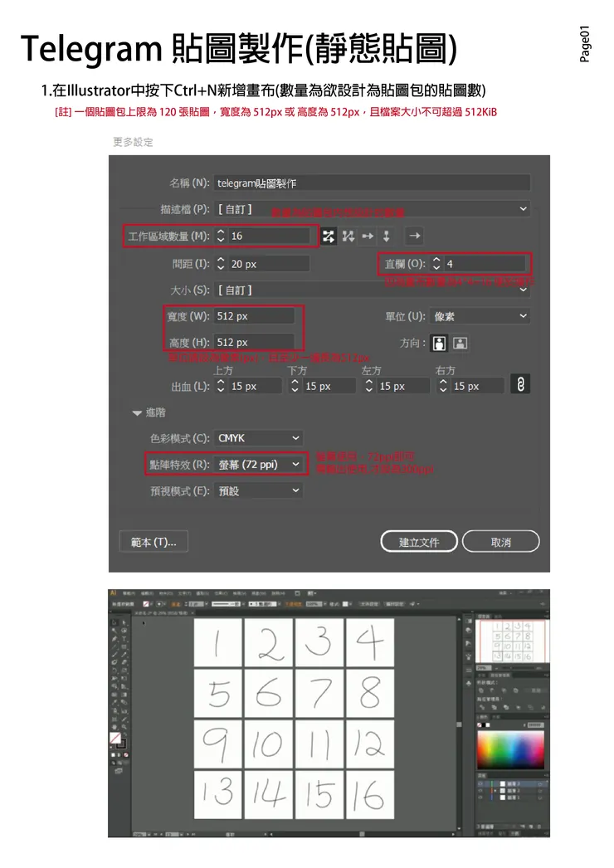The width and height of the screenshot is (614, 868).
Task: Collapse the 進階 advanced section
Action: click(x=137, y=413)
